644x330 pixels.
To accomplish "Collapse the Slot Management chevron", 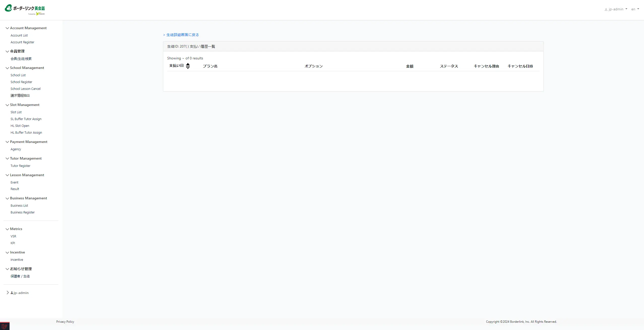I will (x=7, y=105).
